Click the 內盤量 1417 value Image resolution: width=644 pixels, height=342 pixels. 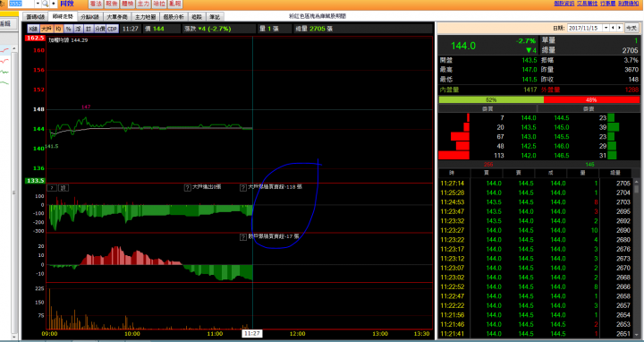530,90
